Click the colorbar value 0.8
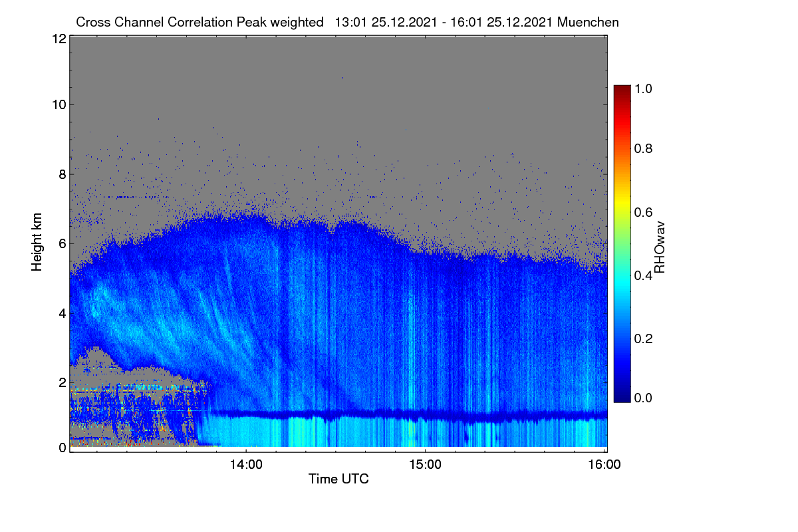Screen dimensions: 798x532 pyautogui.click(x=644, y=148)
